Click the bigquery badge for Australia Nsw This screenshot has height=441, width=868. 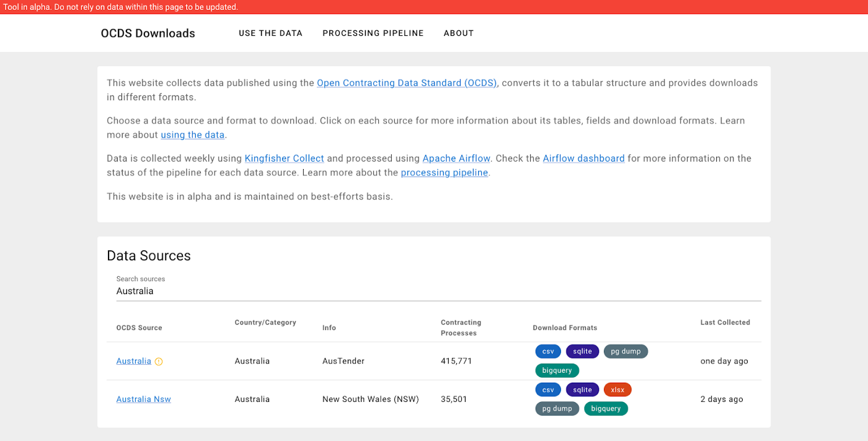pos(606,408)
